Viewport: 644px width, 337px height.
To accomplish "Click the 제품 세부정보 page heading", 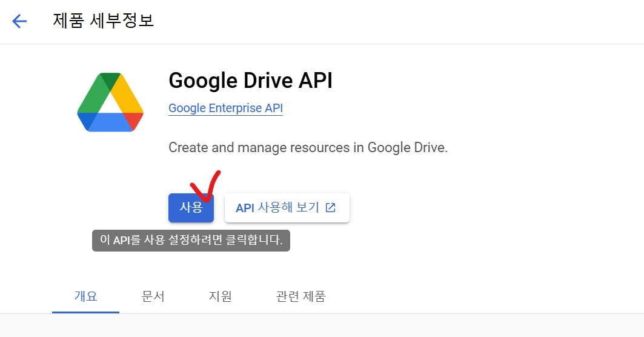I will 103,21.
